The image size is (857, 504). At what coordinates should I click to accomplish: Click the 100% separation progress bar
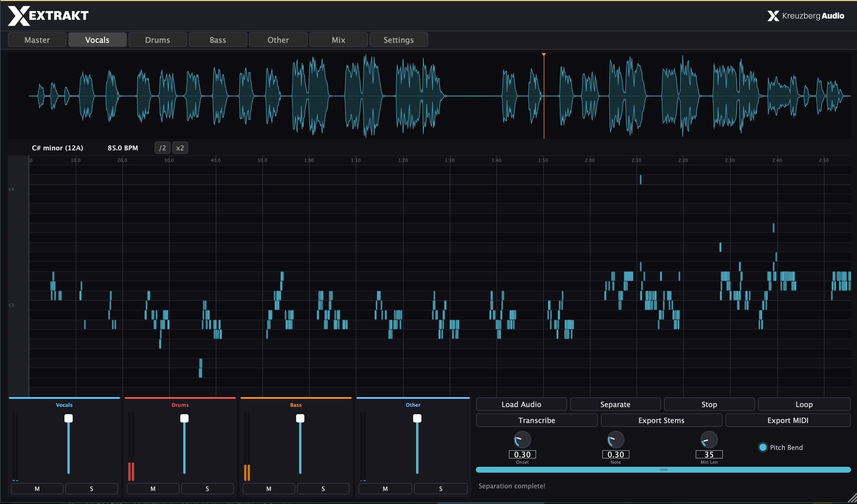pyautogui.click(x=663, y=470)
